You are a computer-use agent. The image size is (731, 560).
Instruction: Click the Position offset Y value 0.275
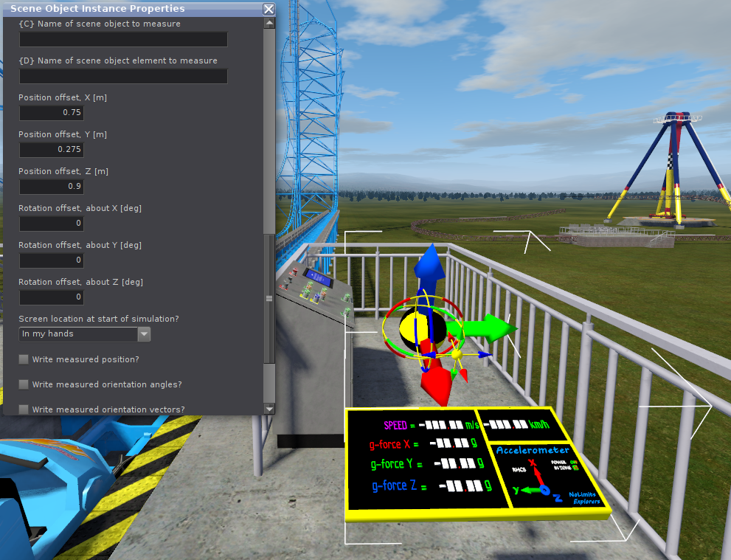tap(52, 149)
